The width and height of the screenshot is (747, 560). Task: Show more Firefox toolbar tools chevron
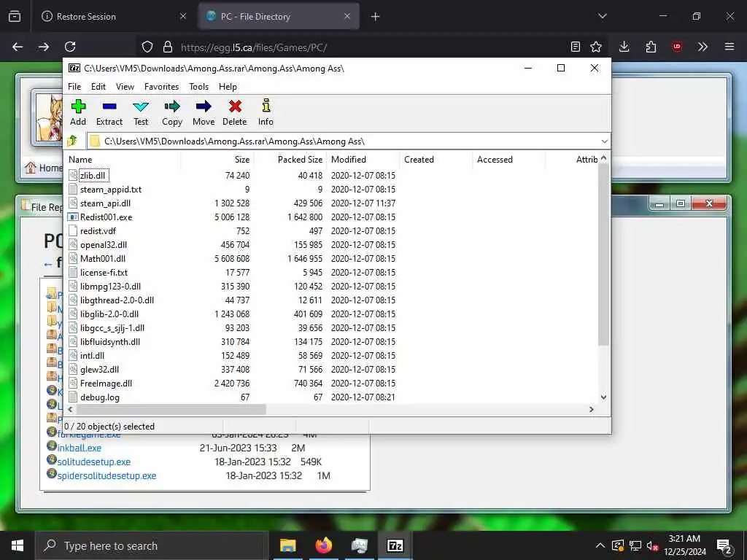703,47
